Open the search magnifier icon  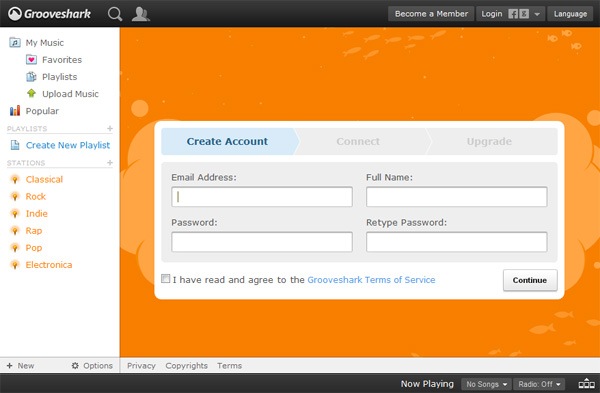pos(115,14)
